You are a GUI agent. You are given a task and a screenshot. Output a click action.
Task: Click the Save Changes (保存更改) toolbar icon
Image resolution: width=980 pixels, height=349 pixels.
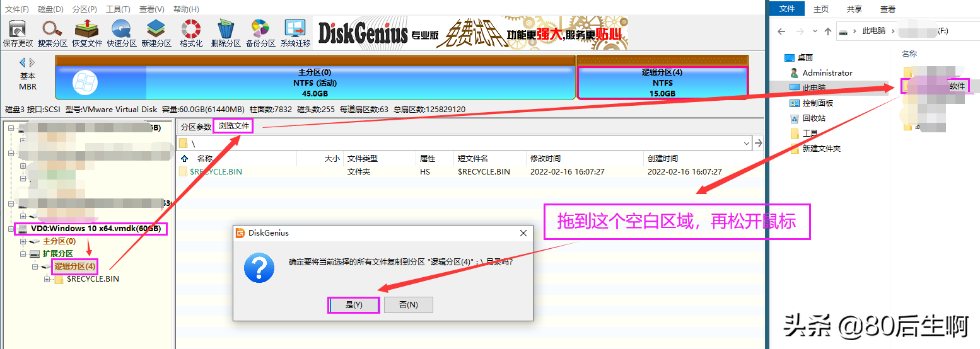[18, 33]
